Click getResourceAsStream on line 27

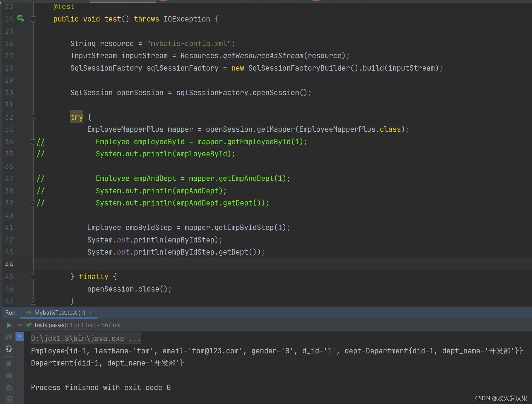[263, 56]
